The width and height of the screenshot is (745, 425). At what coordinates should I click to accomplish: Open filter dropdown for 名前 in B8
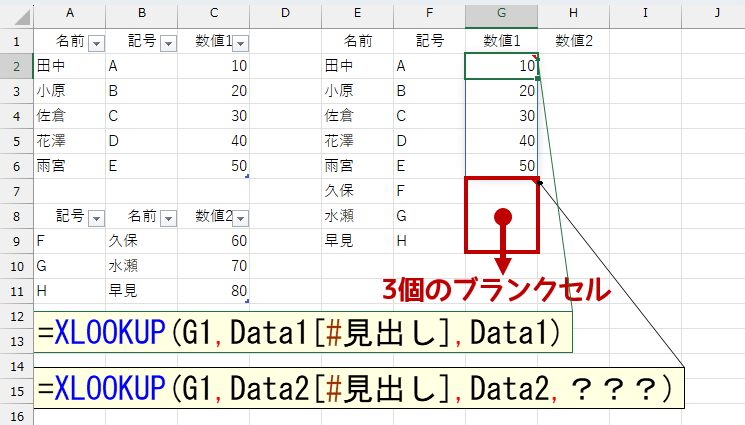168,218
